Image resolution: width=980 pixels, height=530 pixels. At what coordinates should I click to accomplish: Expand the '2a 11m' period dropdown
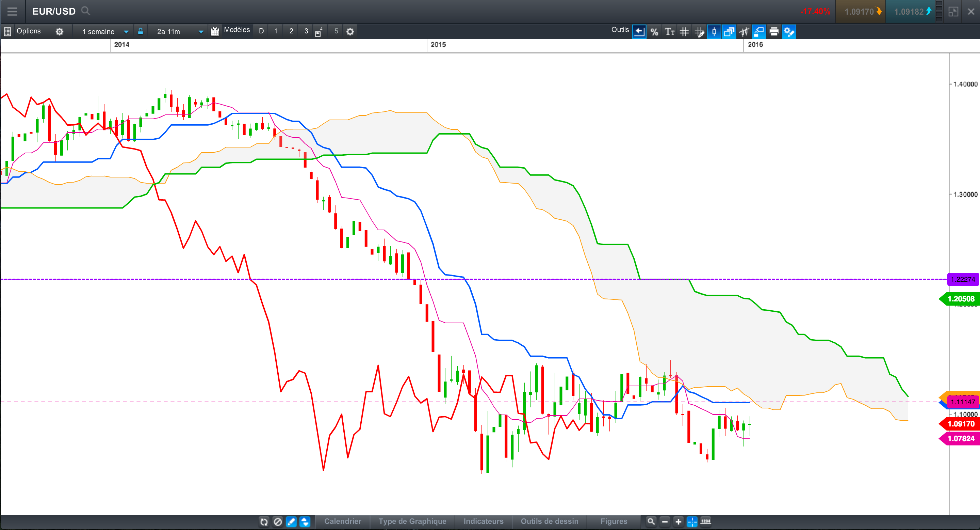pos(201,32)
